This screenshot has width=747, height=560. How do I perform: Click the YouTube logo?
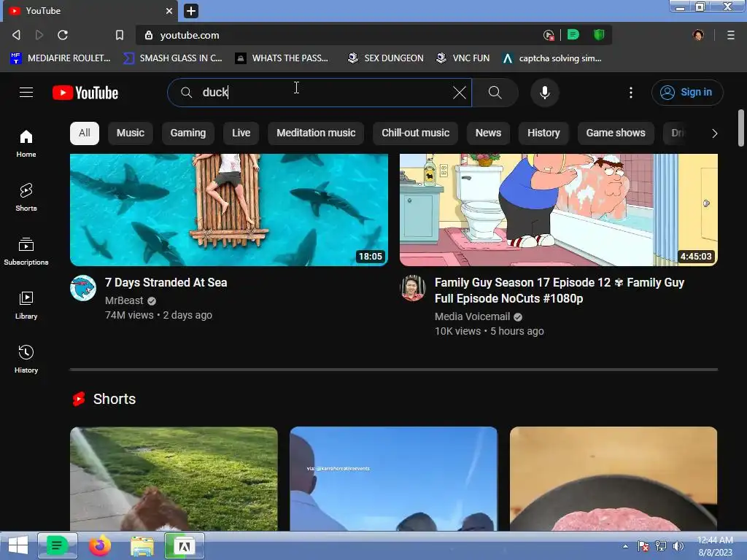(x=85, y=93)
